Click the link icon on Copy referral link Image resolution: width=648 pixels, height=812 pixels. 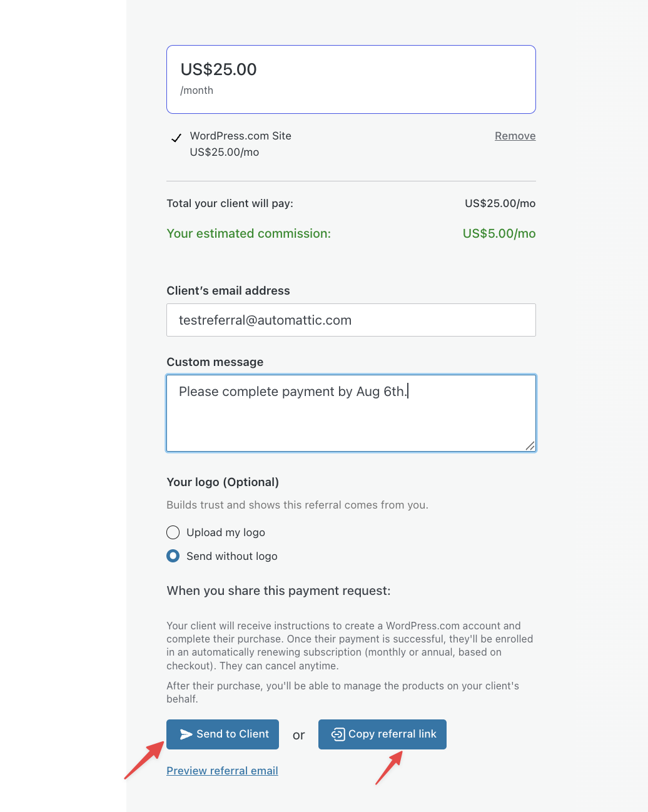coord(338,734)
